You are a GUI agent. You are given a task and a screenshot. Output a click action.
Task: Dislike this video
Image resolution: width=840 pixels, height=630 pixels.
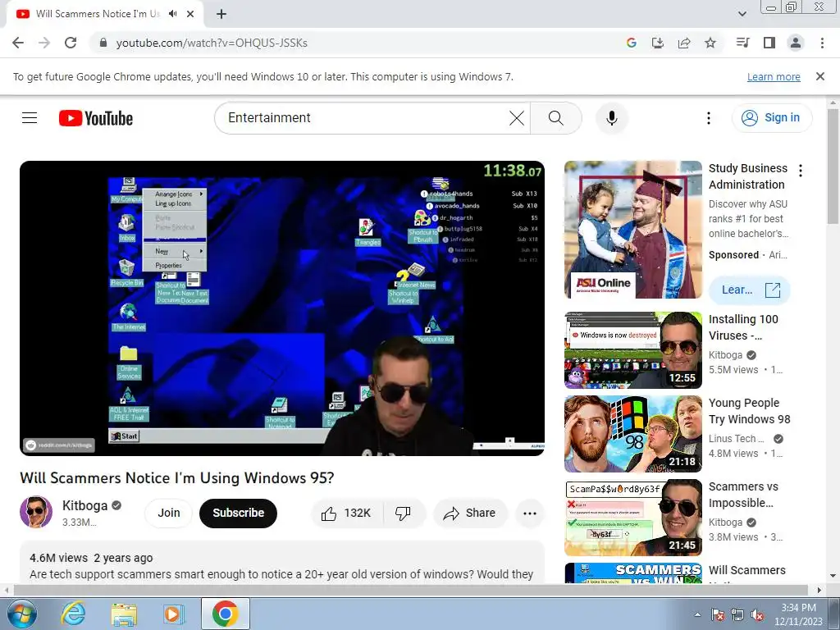click(404, 513)
